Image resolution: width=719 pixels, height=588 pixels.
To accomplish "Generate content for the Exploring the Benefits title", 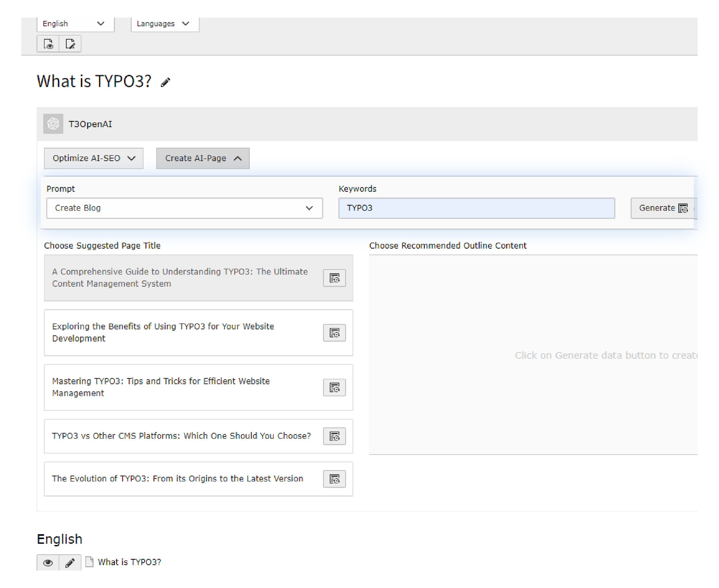I will coord(334,333).
